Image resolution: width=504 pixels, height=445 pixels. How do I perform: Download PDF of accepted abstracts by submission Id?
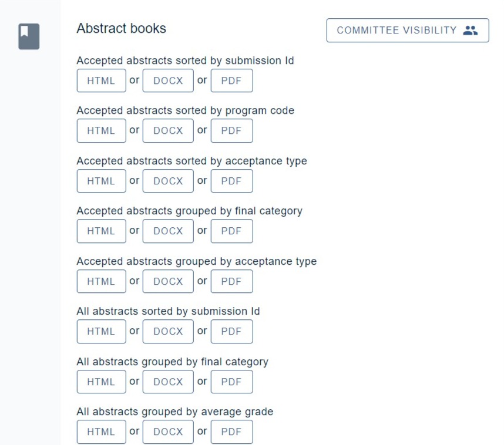click(x=231, y=81)
